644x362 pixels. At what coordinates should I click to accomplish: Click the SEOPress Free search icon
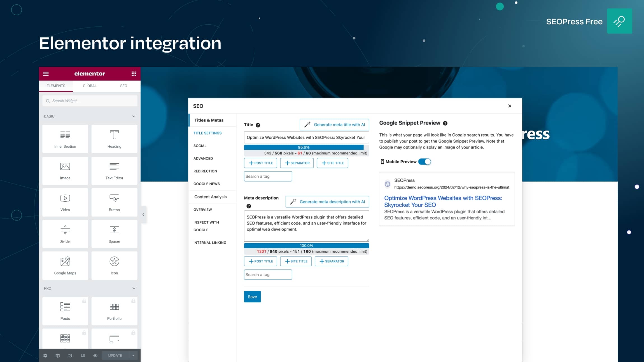[619, 21]
